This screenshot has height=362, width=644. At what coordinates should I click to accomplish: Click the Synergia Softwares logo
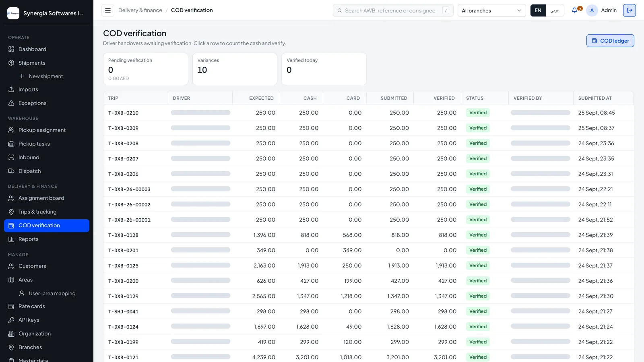point(13,13)
